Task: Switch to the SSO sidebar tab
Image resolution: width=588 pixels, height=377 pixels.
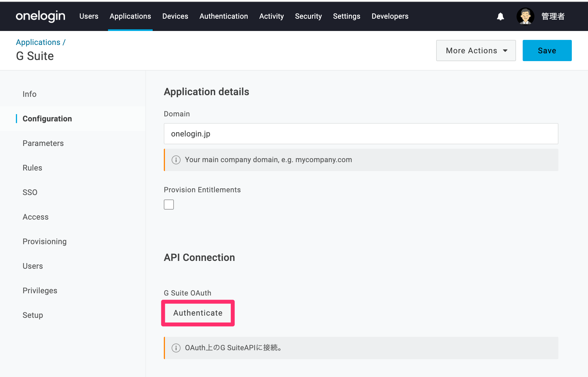Action: coord(30,192)
